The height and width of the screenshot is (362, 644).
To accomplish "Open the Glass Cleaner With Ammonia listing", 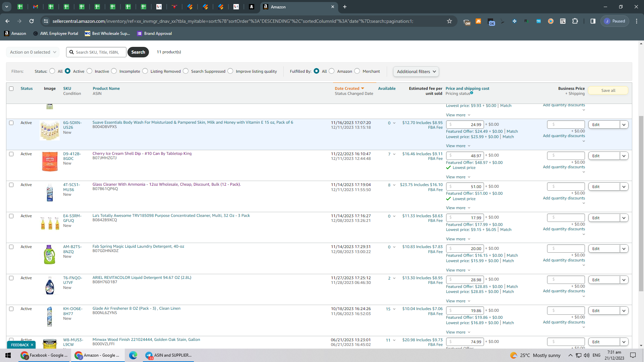I will (x=166, y=184).
